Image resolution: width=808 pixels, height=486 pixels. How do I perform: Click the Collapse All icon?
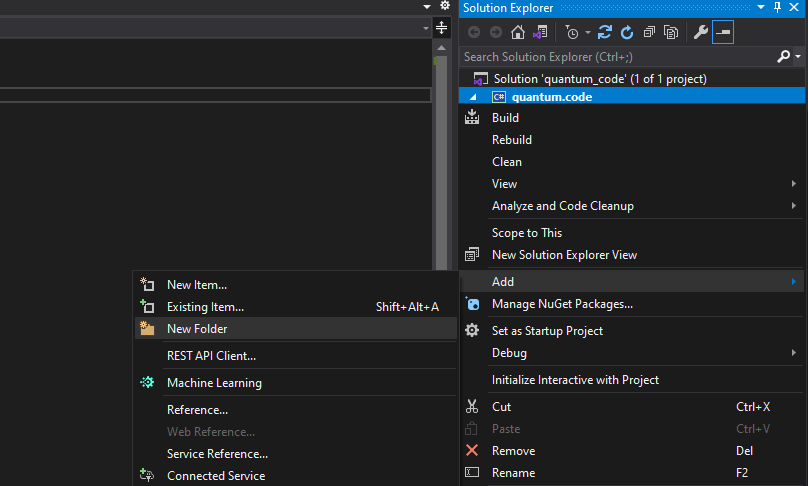[x=650, y=32]
